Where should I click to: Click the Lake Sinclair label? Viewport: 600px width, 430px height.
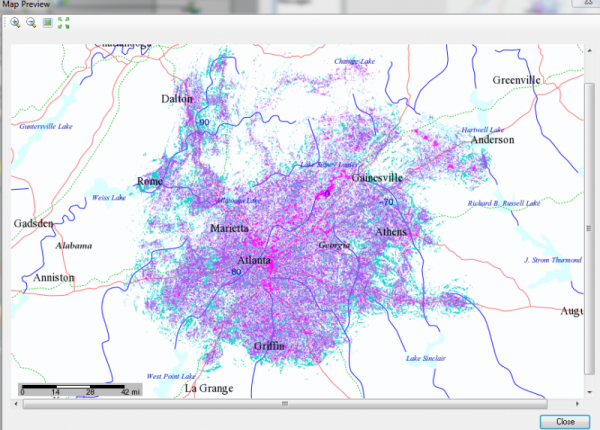tap(426, 358)
